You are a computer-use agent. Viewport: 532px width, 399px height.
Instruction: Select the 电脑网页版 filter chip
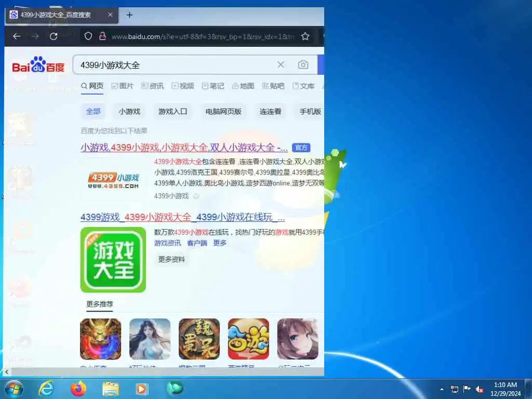223,112
